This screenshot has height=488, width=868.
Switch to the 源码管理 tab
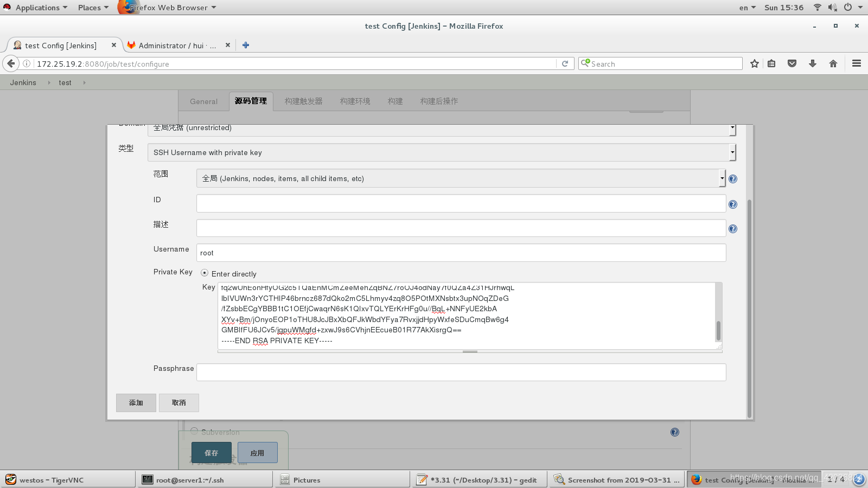[251, 101]
